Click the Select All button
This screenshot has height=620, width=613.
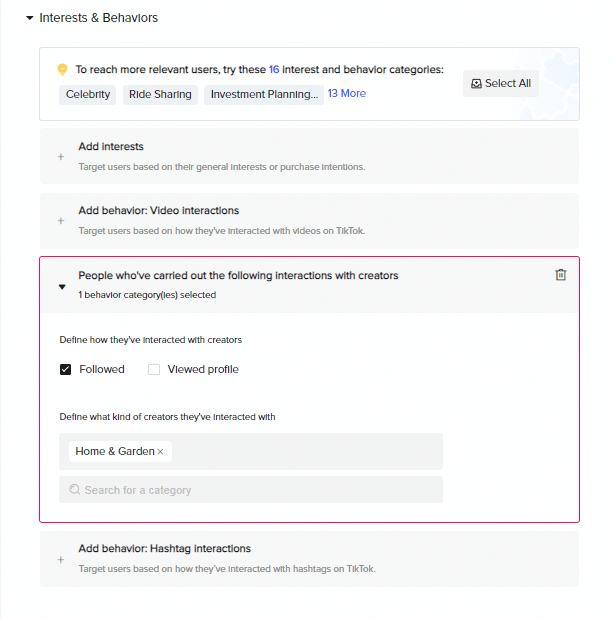click(x=501, y=83)
